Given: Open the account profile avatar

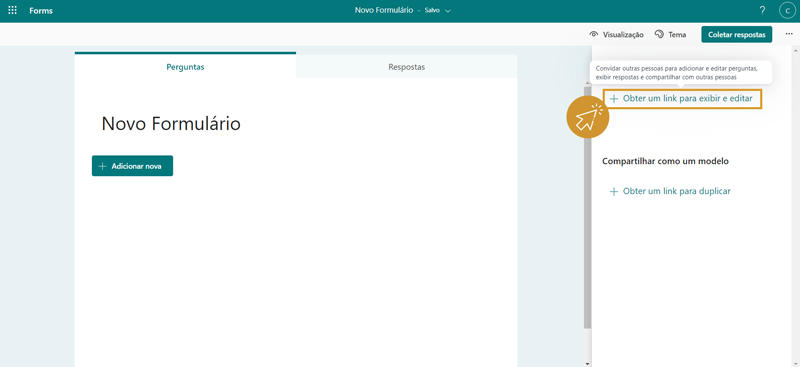Looking at the screenshot, I should pyautogui.click(x=788, y=10).
